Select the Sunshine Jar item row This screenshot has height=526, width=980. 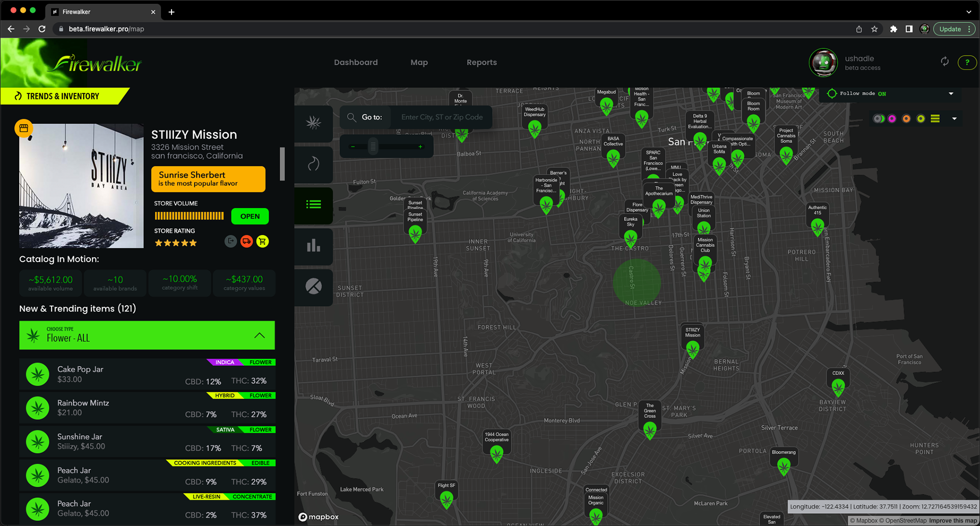tap(147, 441)
